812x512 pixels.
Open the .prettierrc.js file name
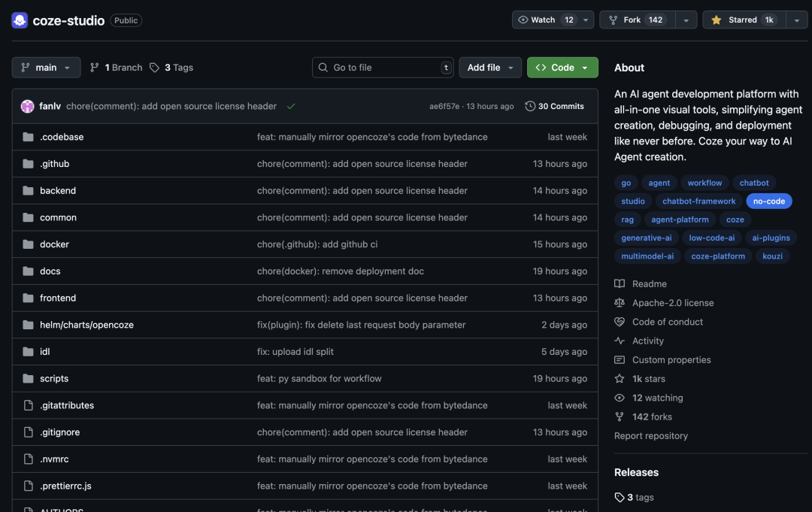(65, 486)
